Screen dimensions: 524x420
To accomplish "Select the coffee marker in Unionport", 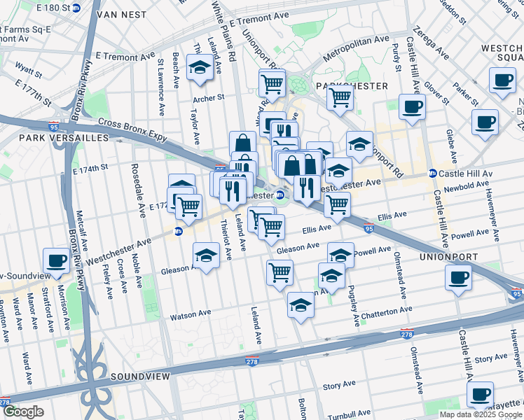I will point(458,277).
